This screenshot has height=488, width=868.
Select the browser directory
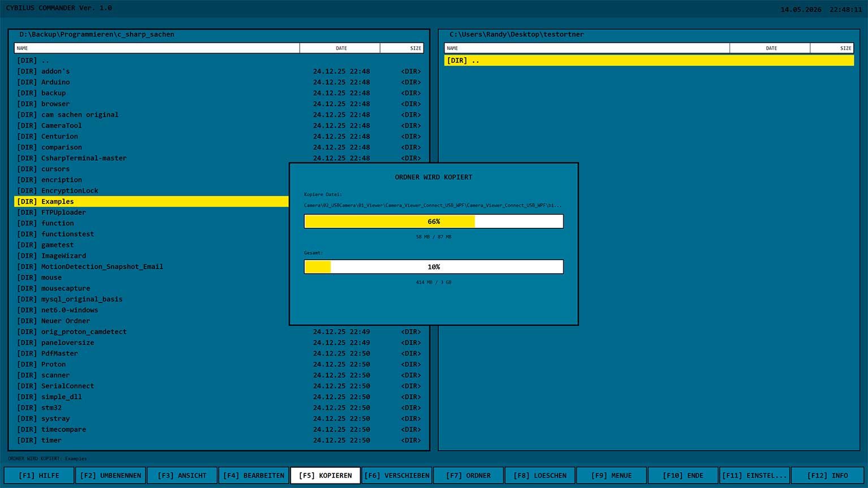point(219,104)
